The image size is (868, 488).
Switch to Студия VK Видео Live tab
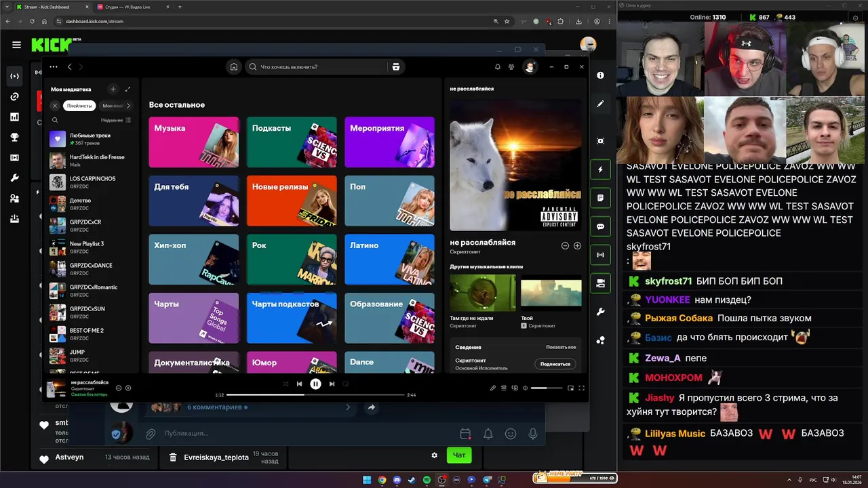point(131,7)
